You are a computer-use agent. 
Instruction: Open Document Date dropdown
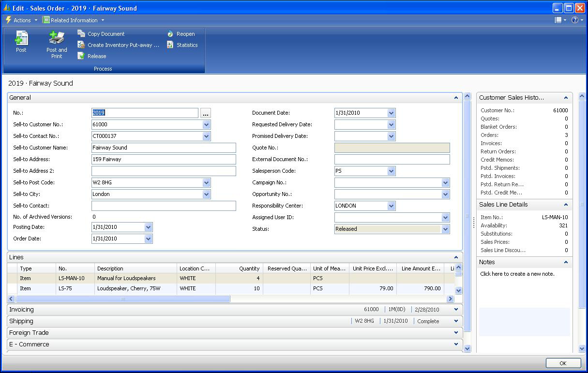pos(392,113)
